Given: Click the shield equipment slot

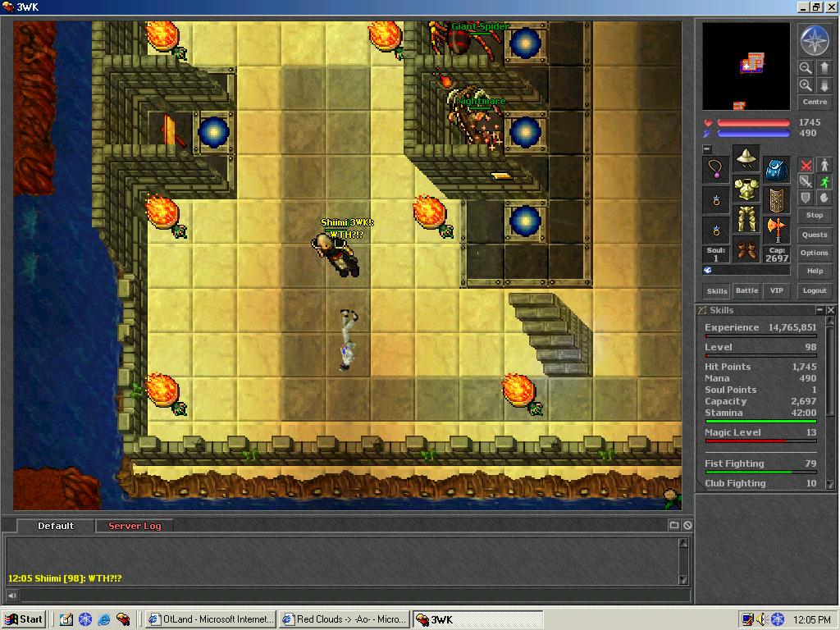Looking at the screenshot, I should click(x=776, y=200).
